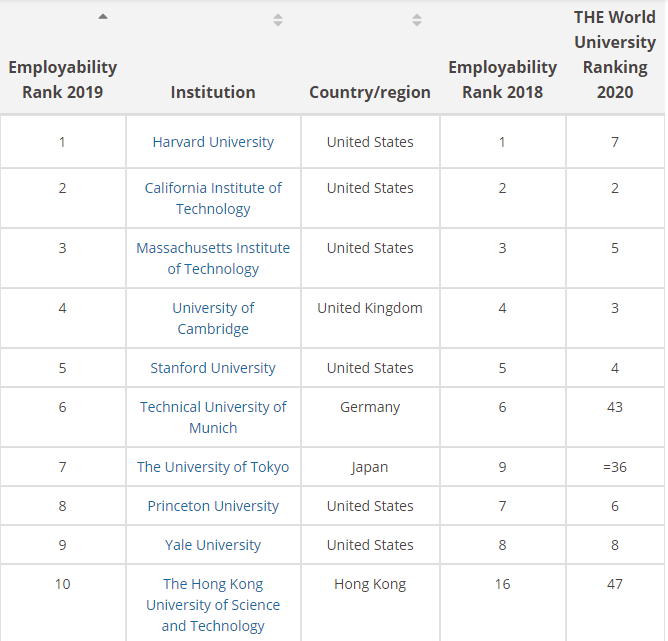Select the Germany country cell

point(370,407)
